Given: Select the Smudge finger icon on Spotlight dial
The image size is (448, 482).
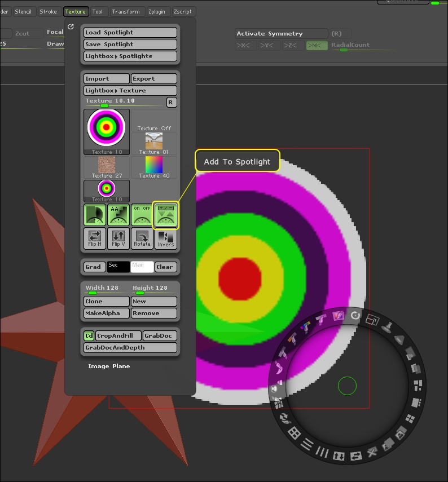Looking at the screenshot, I should (279, 368).
